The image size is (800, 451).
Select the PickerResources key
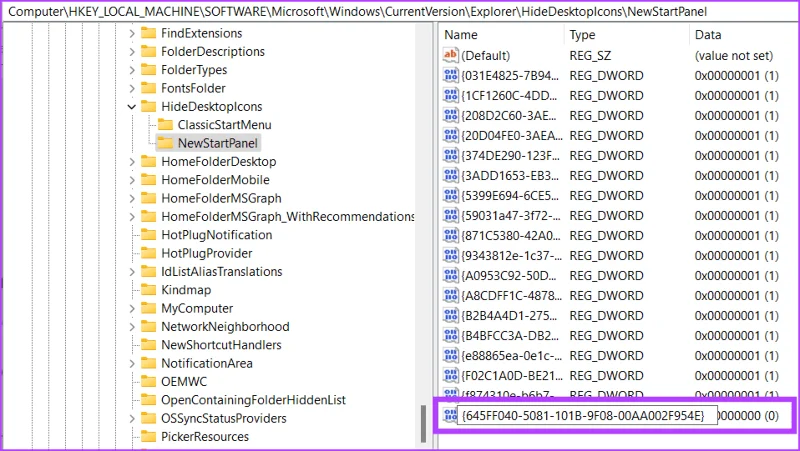[205, 437]
